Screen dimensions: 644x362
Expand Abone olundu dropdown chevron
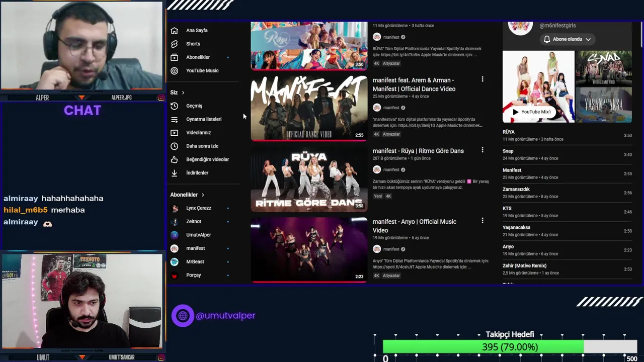(x=588, y=39)
